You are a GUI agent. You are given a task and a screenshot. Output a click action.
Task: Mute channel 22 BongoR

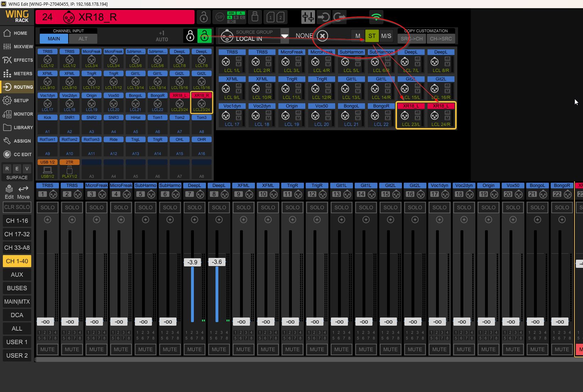[562, 349]
